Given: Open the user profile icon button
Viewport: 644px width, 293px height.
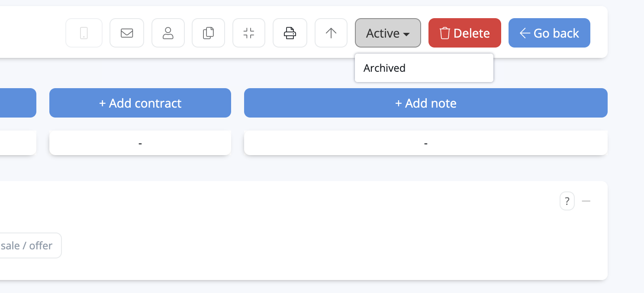Looking at the screenshot, I should [168, 33].
